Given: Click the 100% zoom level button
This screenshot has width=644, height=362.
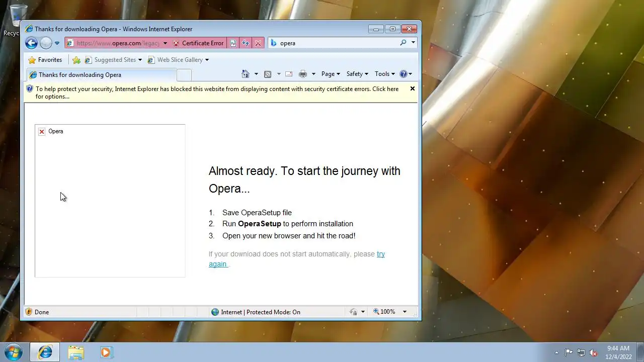Looking at the screenshot, I should [x=384, y=312].
